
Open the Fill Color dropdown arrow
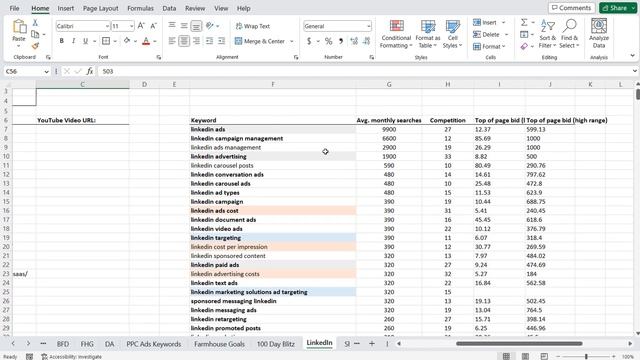tap(135, 41)
